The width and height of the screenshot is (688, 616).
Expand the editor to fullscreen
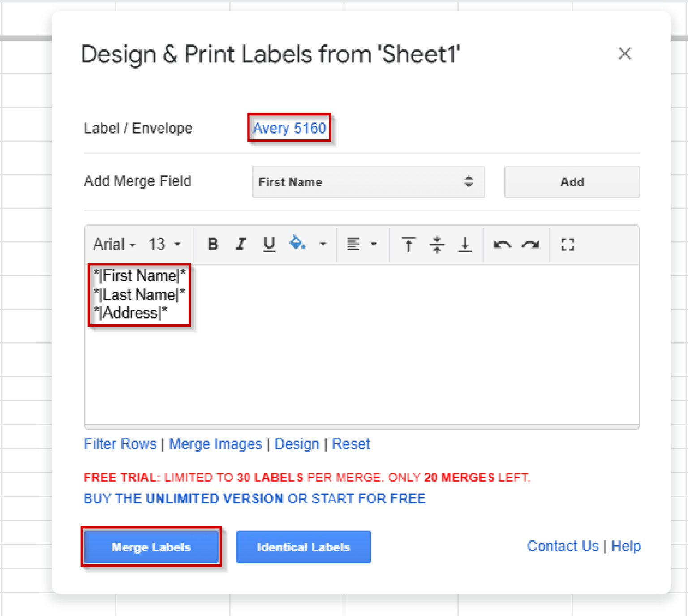(x=568, y=245)
